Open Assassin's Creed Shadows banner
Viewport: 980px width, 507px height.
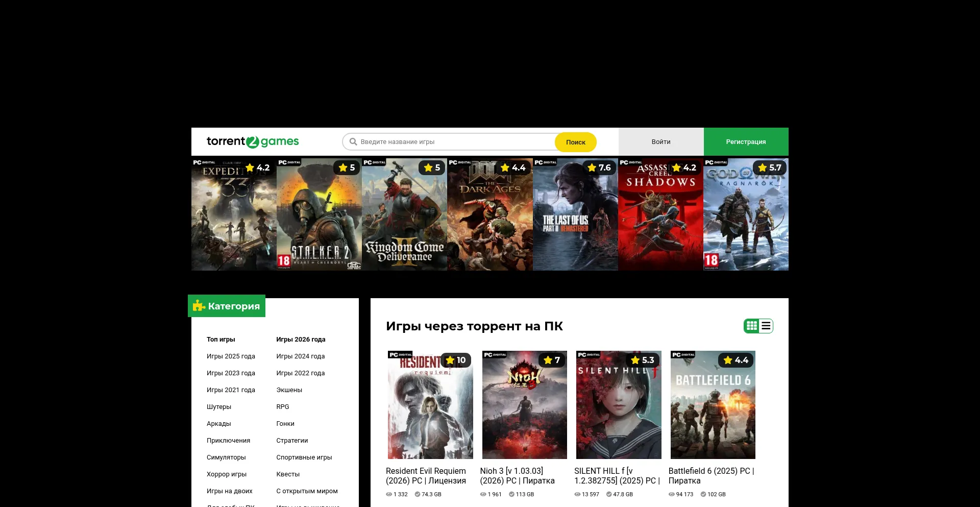click(660, 214)
